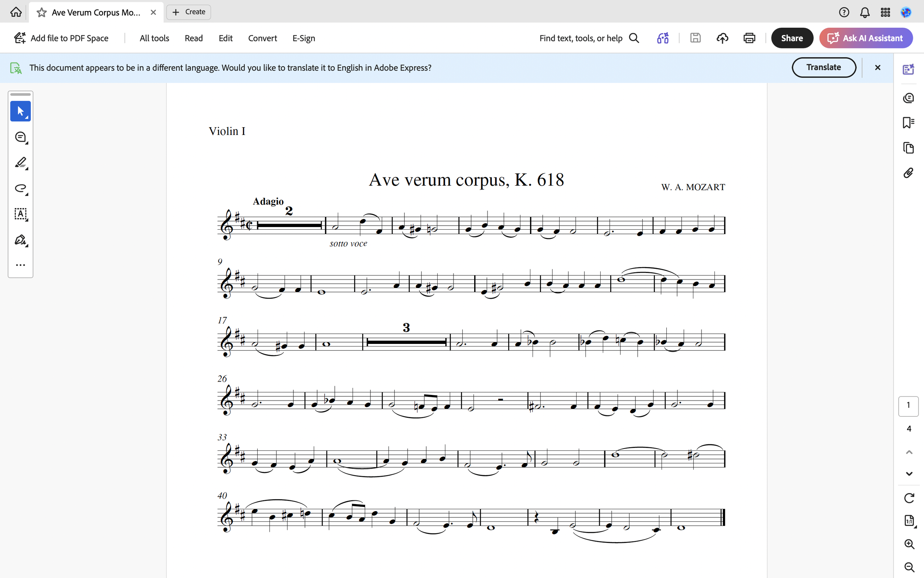This screenshot has width=924, height=578.
Task: Open the AI Assistant side panel icon
Action: pyautogui.click(x=908, y=69)
